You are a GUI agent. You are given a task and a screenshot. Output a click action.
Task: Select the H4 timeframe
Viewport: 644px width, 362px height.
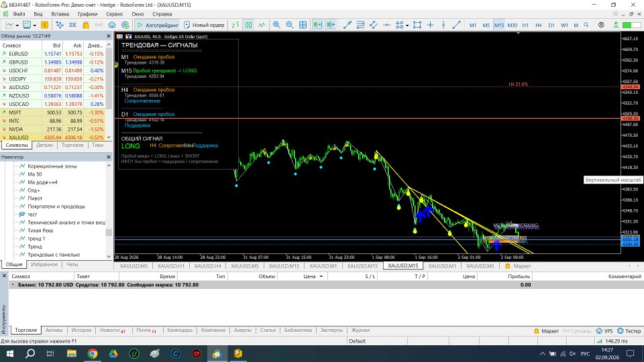539,25
